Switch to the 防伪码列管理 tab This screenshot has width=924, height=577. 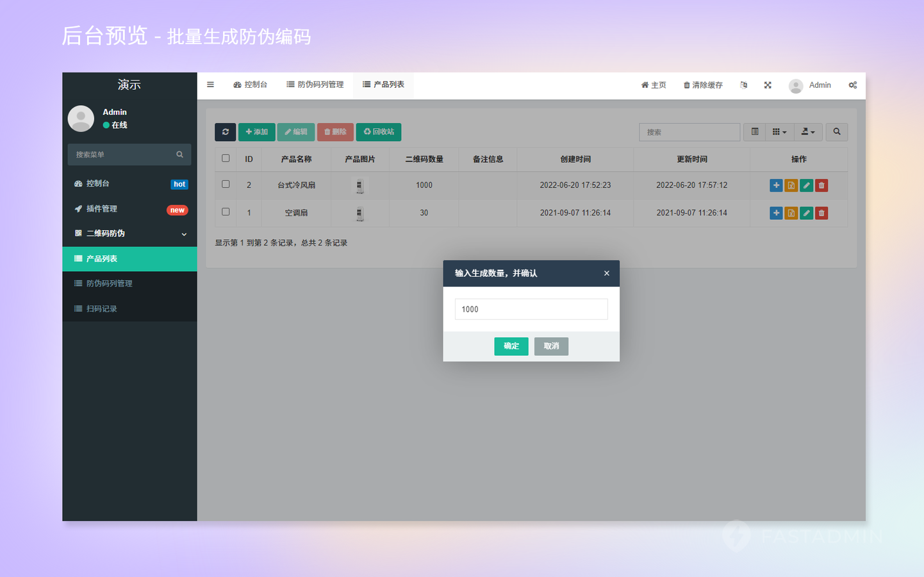point(315,85)
